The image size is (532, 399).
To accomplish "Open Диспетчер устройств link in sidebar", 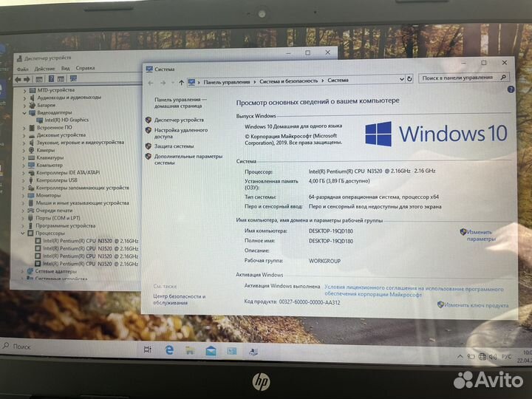I will click(179, 120).
